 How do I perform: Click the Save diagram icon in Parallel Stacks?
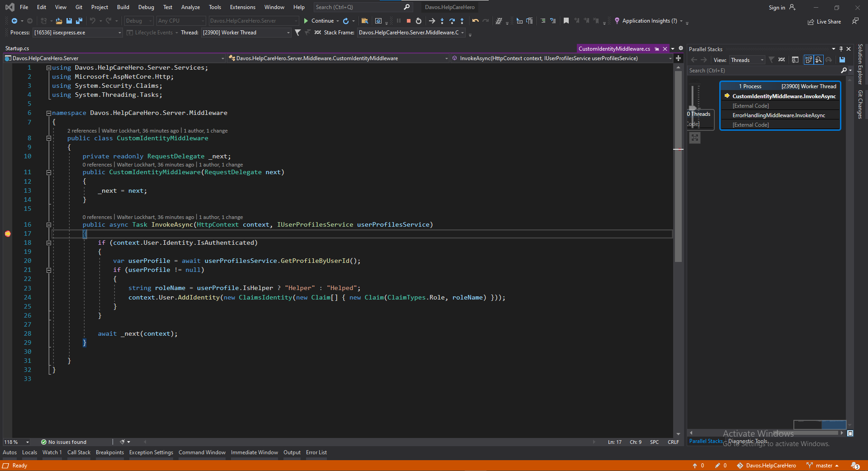pos(842,60)
